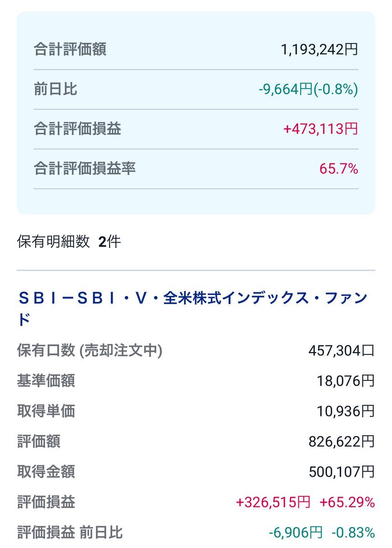Viewport: 392px width, 548px height.
Task: Select the 基準価額 18,076円 value
Action: [x=346, y=381]
